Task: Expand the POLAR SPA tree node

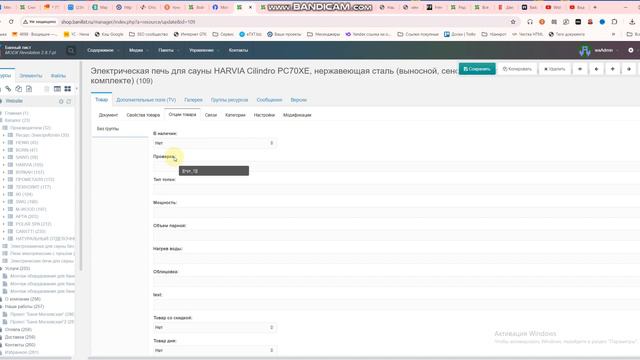Action: [4, 224]
